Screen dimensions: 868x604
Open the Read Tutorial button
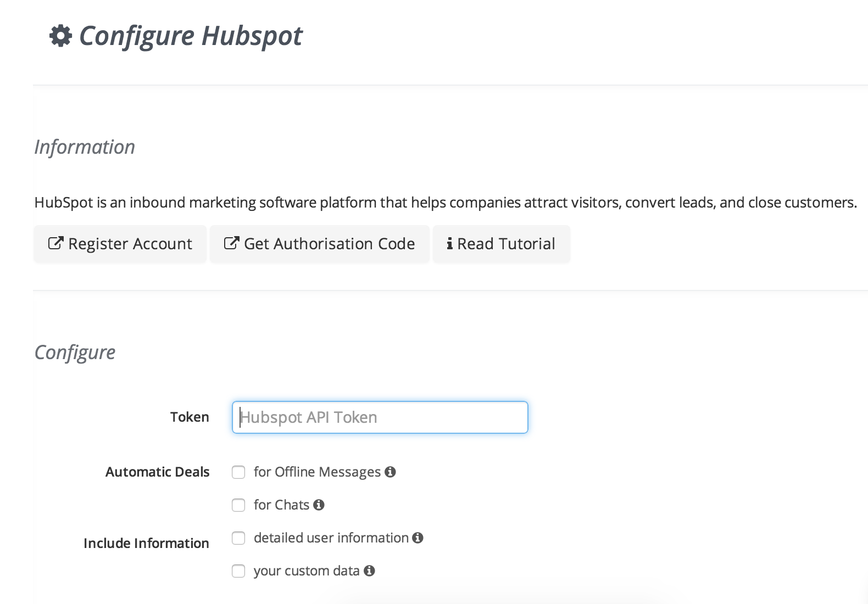coord(501,244)
